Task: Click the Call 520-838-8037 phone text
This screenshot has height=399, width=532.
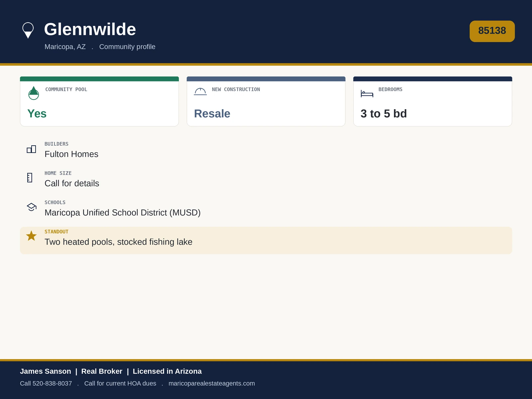Action: tap(46, 383)
